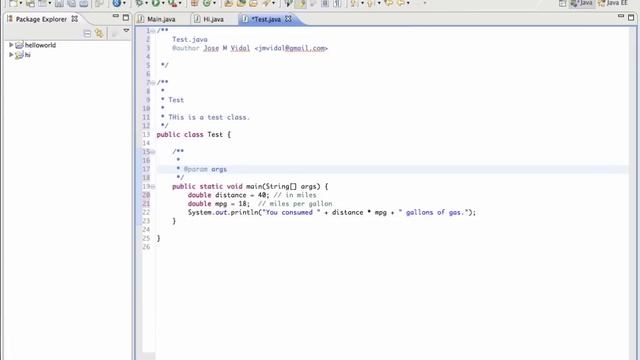
Task: Click the 'THis is a test class.' comment
Action: [209, 117]
